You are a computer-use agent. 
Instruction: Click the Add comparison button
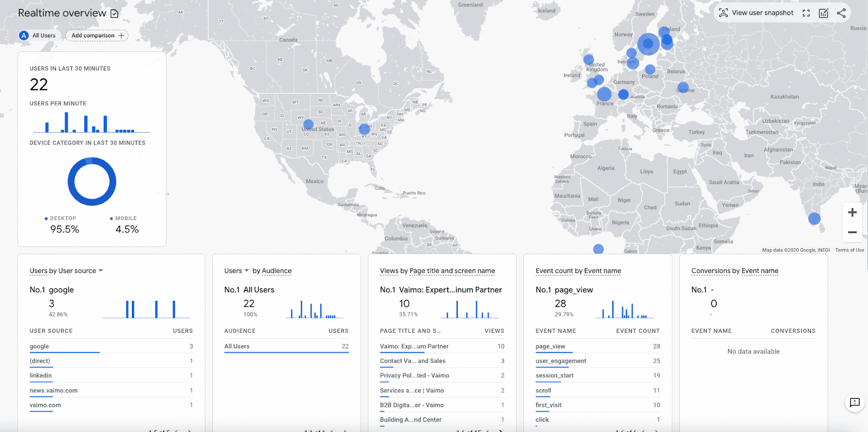point(97,35)
